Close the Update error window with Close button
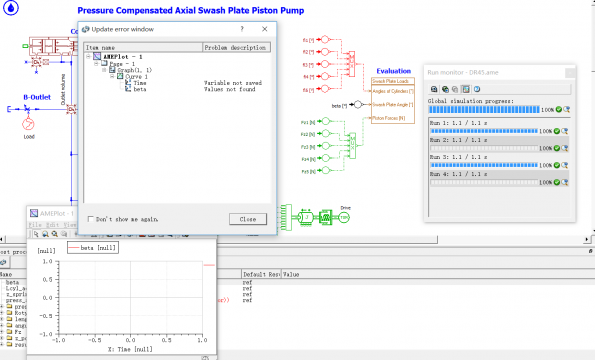 (x=248, y=219)
